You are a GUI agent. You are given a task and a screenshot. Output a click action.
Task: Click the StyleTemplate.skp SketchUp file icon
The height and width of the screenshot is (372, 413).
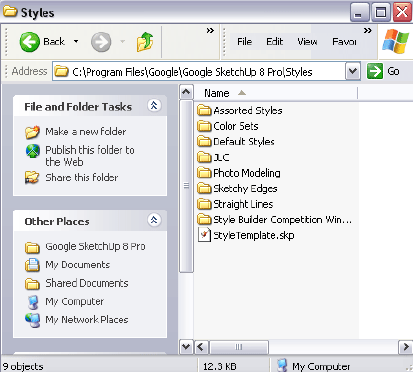[x=204, y=234]
